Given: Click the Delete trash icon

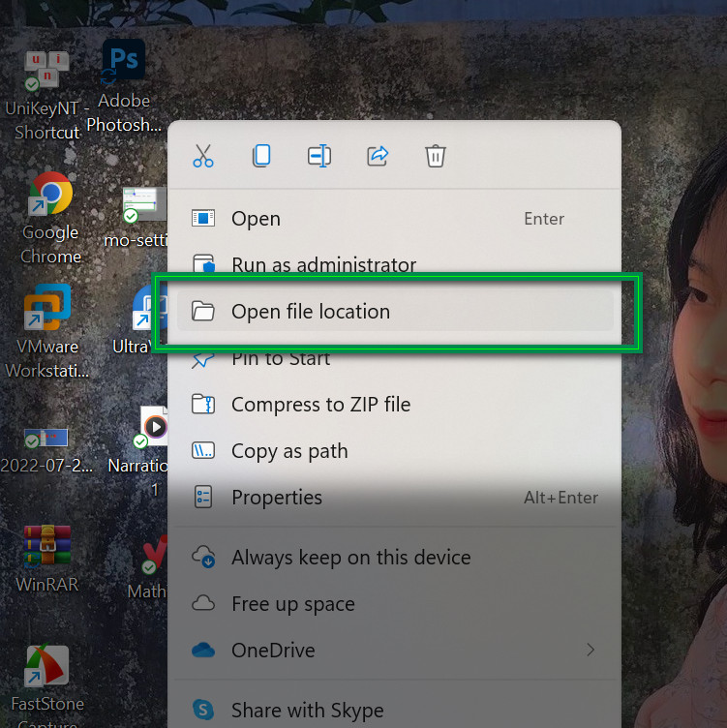Looking at the screenshot, I should click(x=436, y=156).
